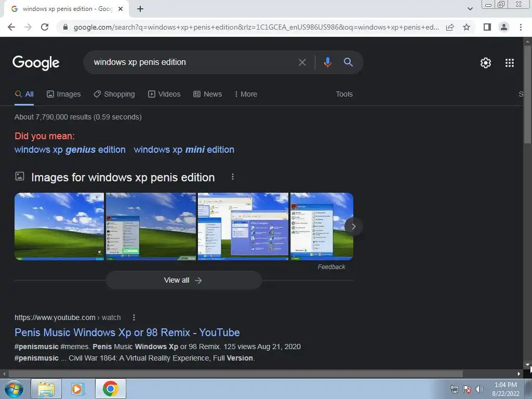Open the Google apps grid

tap(510, 63)
